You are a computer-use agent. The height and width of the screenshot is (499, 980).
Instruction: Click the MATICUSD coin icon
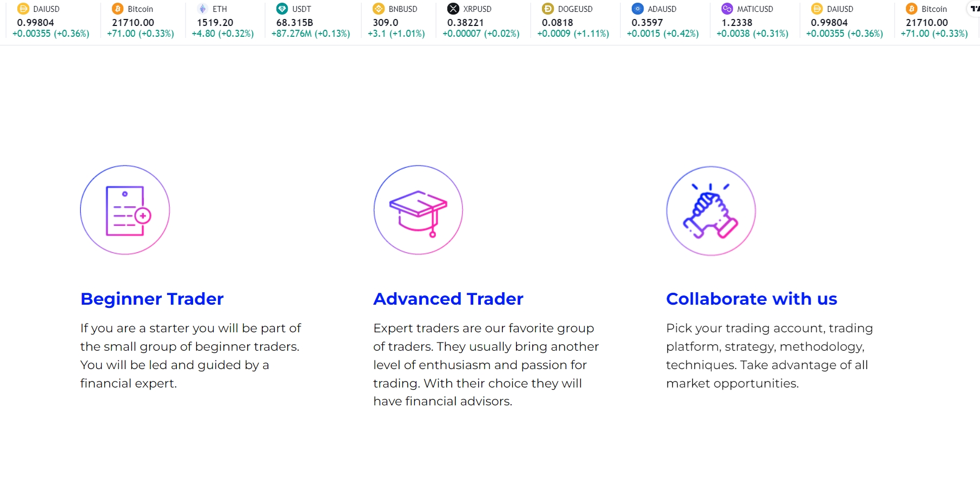[727, 9]
